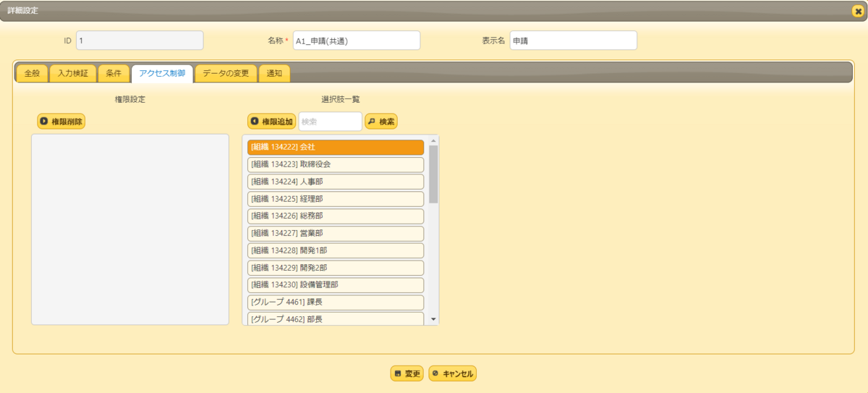This screenshot has width=868, height=393.
Task: Click the 権限削除 button
Action: click(x=61, y=122)
